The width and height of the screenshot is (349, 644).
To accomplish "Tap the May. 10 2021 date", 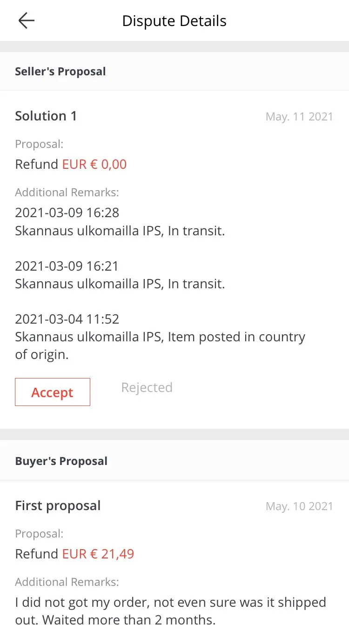I will pyautogui.click(x=299, y=506).
